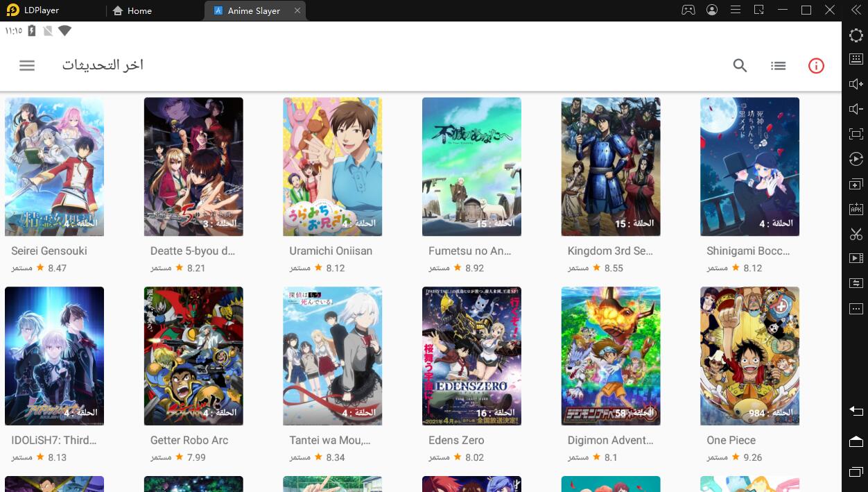Select the Anime Slayer tab
Viewport: 868px width, 492px height.
(253, 10)
